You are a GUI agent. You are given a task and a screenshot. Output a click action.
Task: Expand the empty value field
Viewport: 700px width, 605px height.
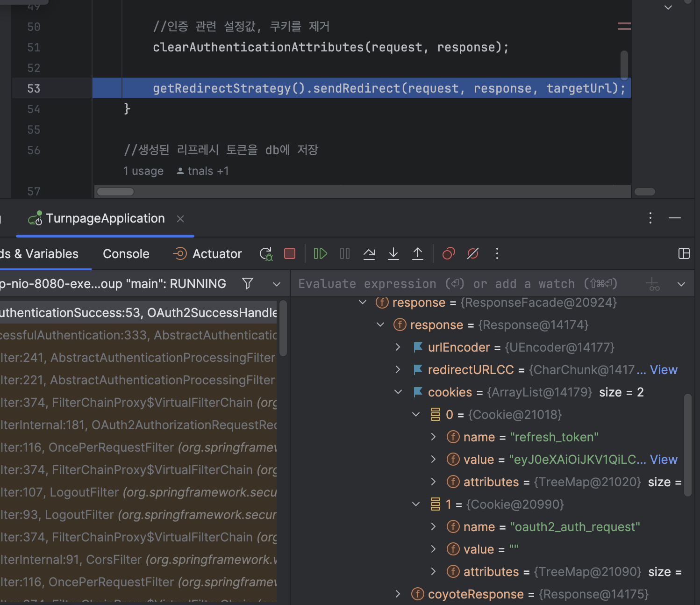coord(434,549)
